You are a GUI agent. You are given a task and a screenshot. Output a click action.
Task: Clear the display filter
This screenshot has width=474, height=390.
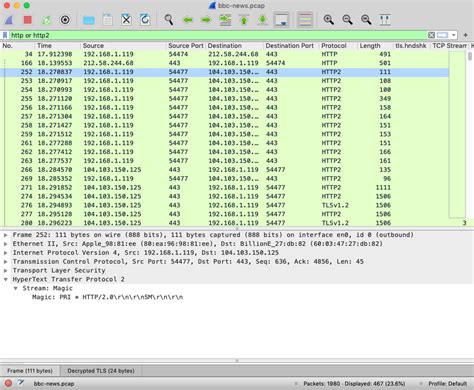(431, 35)
